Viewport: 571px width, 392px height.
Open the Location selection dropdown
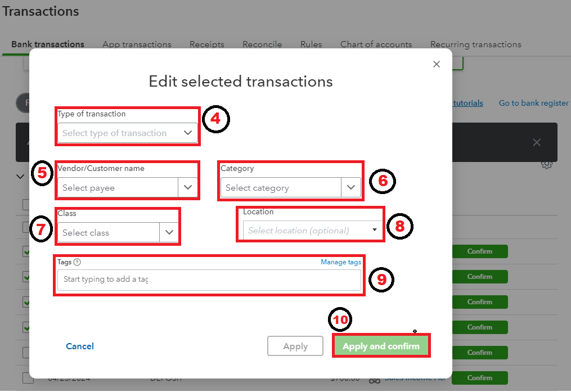[x=374, y=231]
